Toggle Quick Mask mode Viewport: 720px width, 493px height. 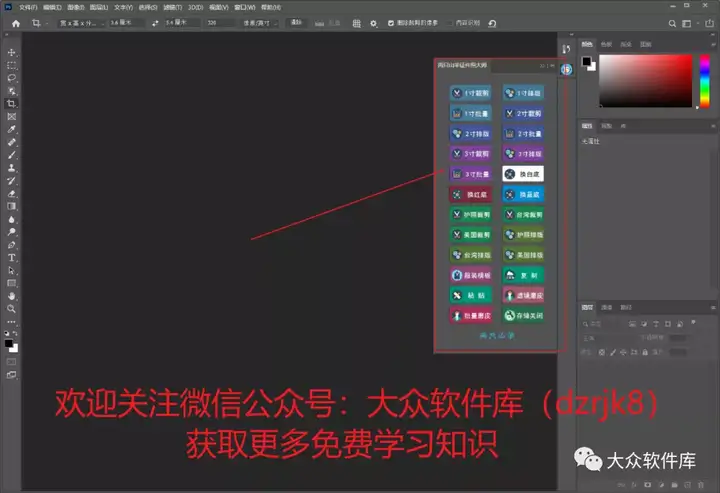(11, 362)
